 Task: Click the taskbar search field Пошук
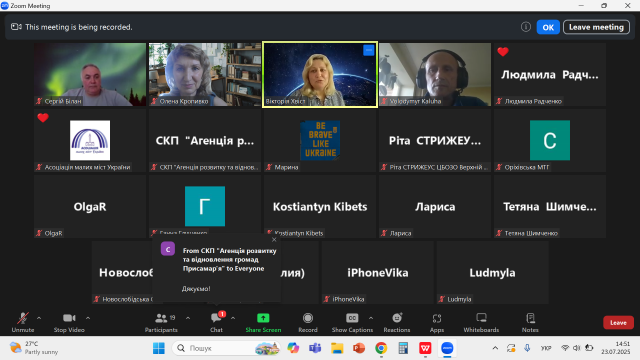(227, 348)
